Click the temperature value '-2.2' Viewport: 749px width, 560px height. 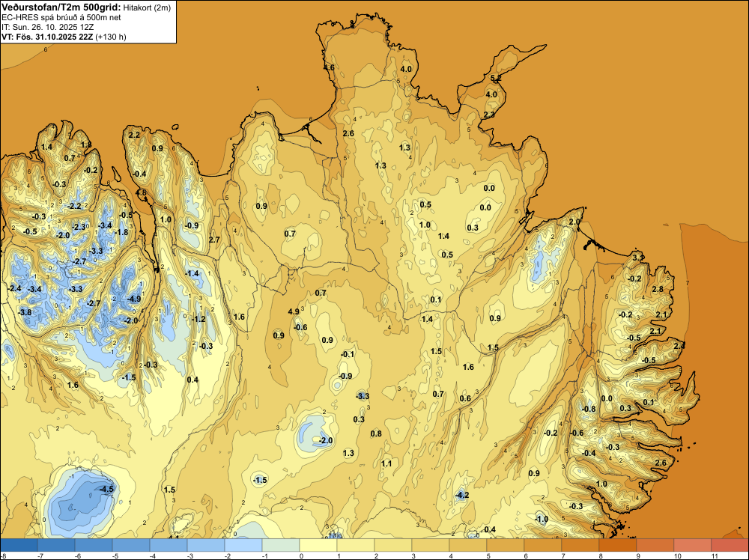(x=75, y=206)
